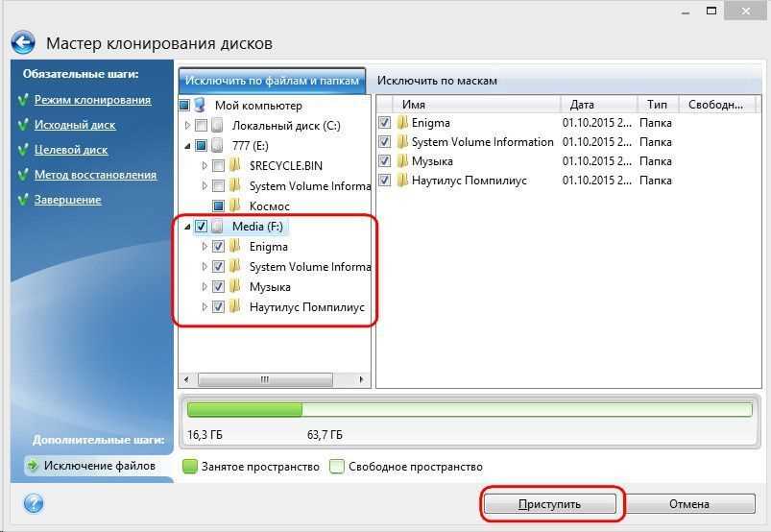771x532 pixels.
Task: Click Enigma folder icon in right list
Action: point(402,122)
